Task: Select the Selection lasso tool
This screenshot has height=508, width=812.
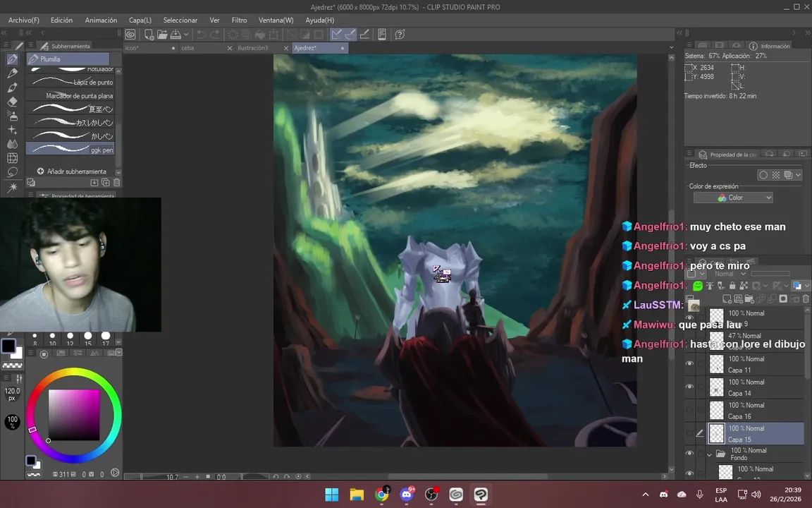Action: [13, 172]
